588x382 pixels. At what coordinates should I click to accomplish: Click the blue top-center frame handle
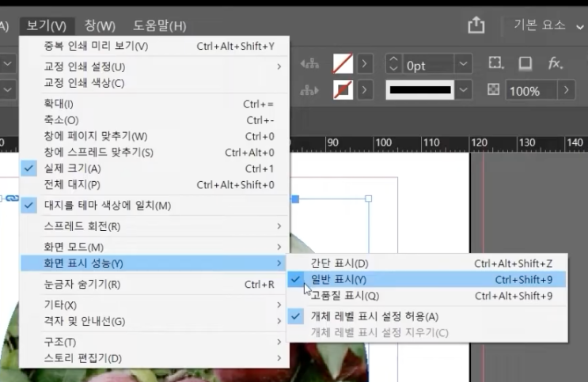coord(295,199)
